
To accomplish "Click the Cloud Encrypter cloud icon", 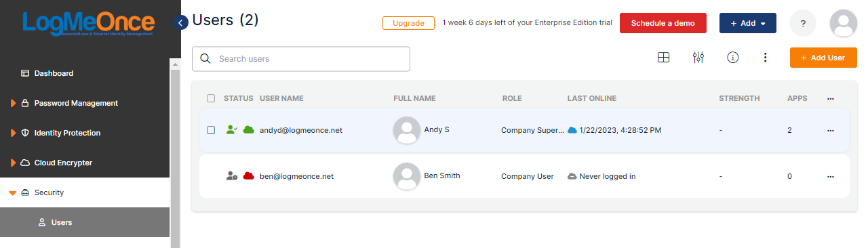I will (25, 163).
